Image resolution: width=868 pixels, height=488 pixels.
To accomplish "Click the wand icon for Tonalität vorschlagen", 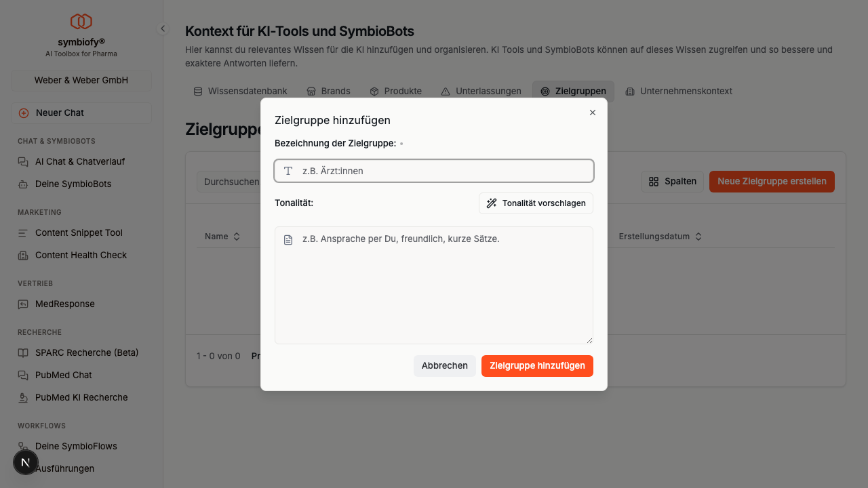I will [492, 203].
